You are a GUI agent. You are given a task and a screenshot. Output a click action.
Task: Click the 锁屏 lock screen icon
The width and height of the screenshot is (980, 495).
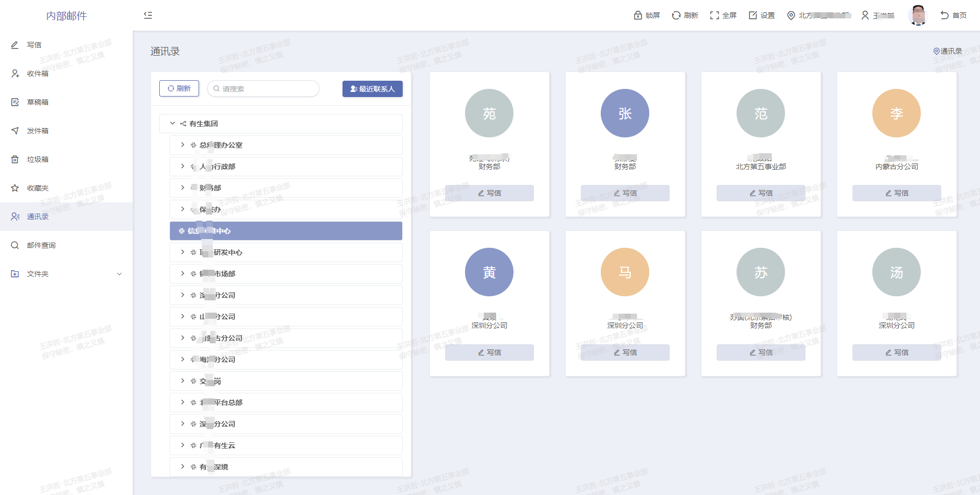click(638, 15)
